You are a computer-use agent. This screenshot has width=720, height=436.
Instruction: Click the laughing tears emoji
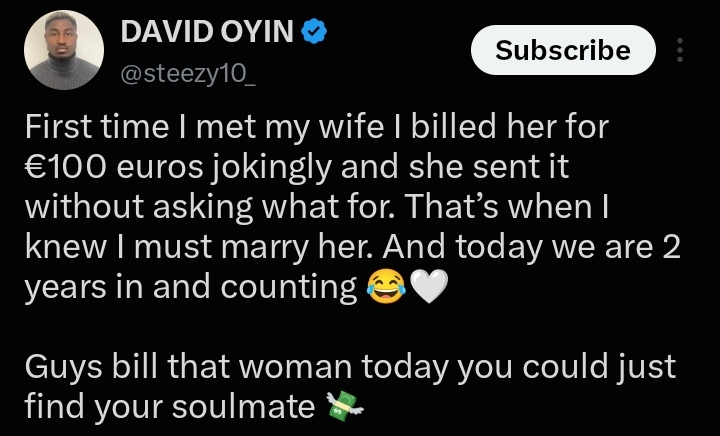[386, 287]
